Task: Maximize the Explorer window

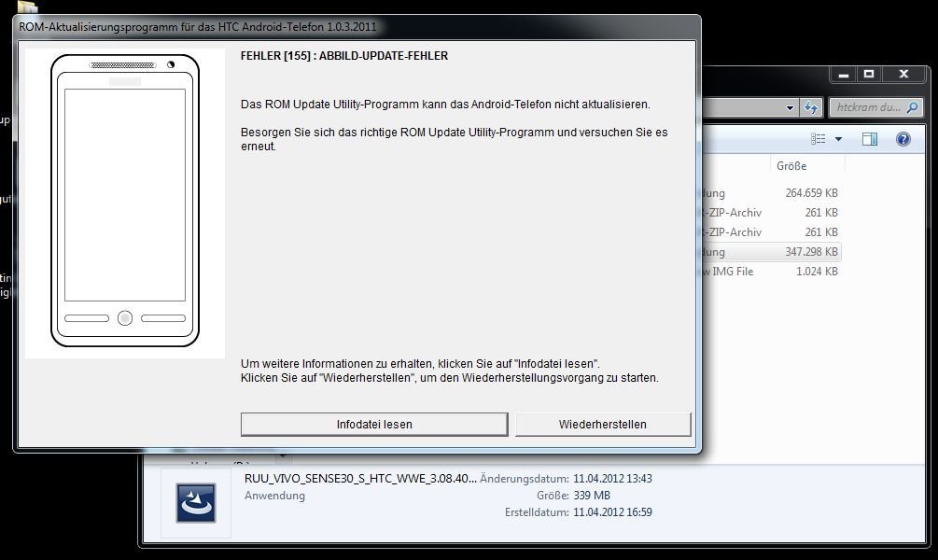Action: tap(869, 74)
